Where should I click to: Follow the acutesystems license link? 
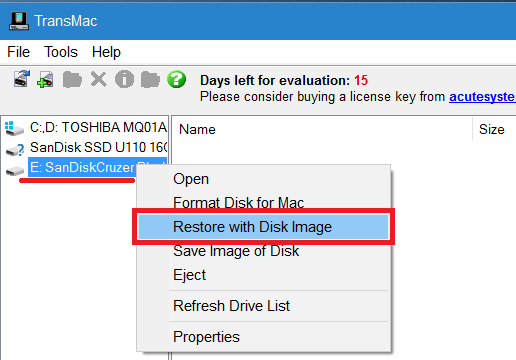point(482,97)
